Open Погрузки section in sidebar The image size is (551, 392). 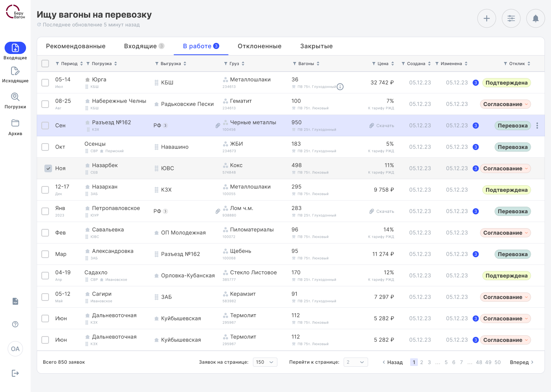coord(15,101)
